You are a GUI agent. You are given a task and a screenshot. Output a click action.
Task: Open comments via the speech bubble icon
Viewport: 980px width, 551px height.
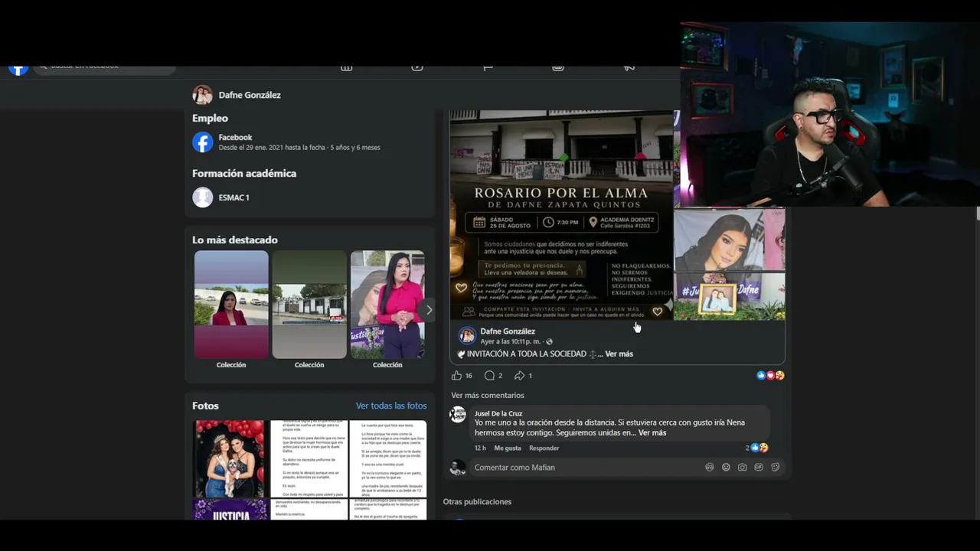tap(489, 376)
